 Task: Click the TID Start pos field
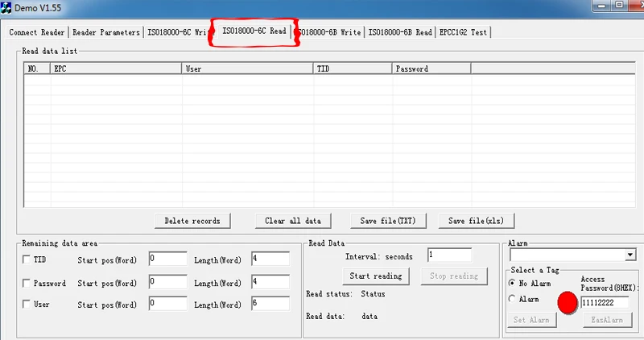click(168, 259)
